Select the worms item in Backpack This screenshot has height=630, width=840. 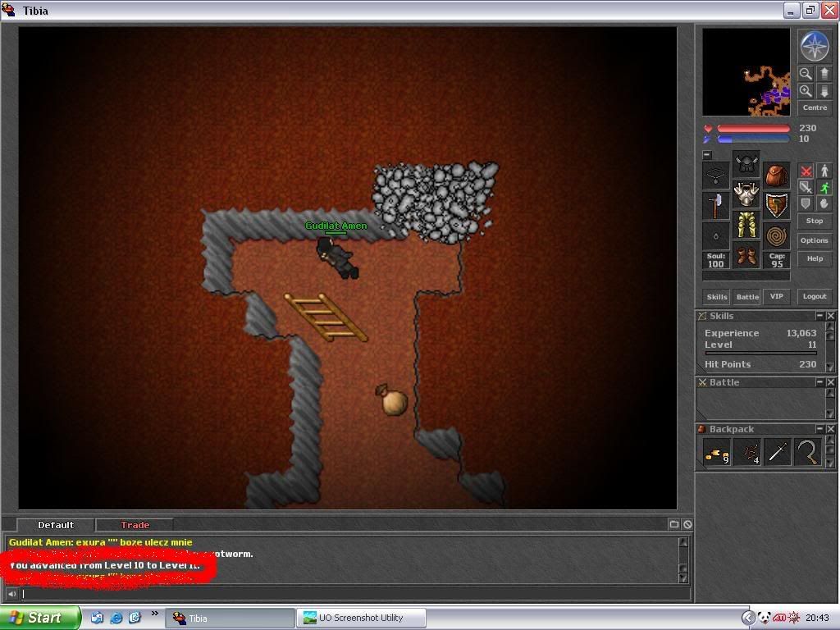[x=746, y=453]
